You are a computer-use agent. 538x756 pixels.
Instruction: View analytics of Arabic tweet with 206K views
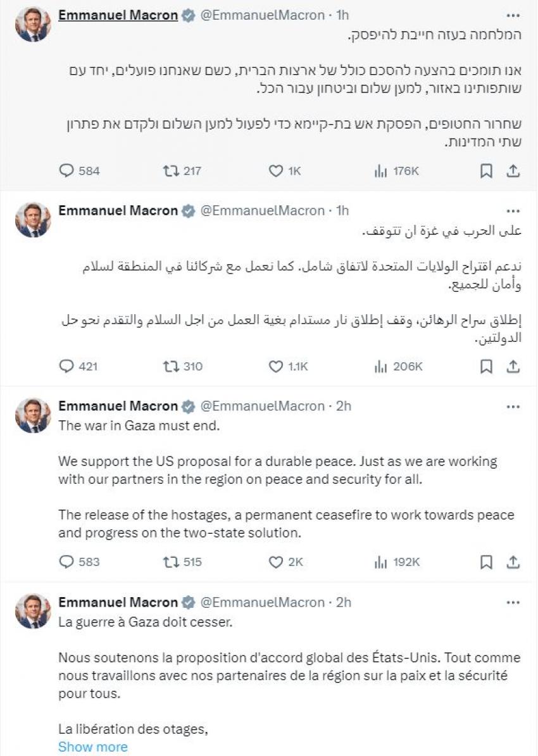(381, 366)
